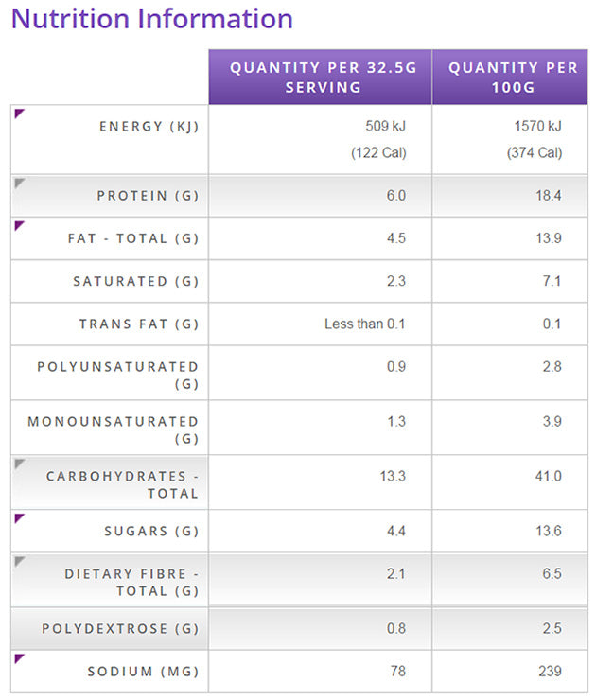Click the 509 kJ energy per serving value
The height and width of the screenshot is (700, 596).
point(385,126)
